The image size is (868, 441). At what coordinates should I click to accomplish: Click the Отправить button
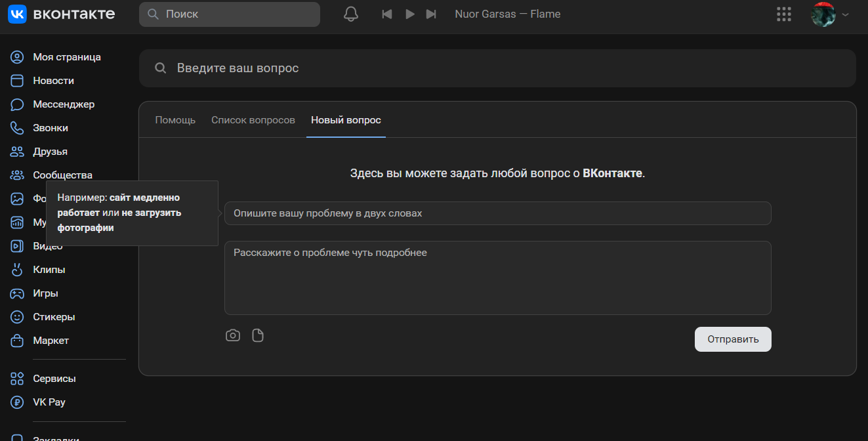pos(733,339)
